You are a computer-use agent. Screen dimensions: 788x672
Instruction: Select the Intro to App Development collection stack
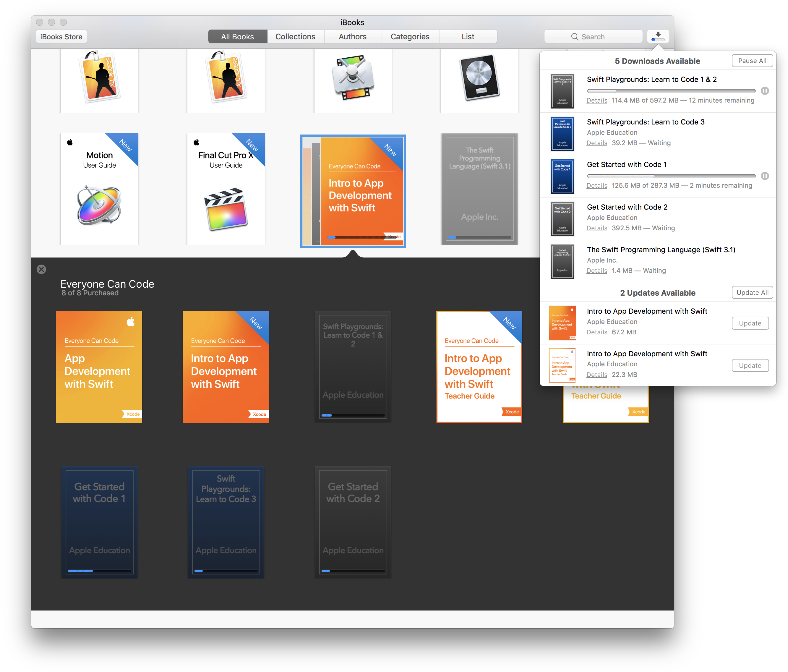coord(353,191)
